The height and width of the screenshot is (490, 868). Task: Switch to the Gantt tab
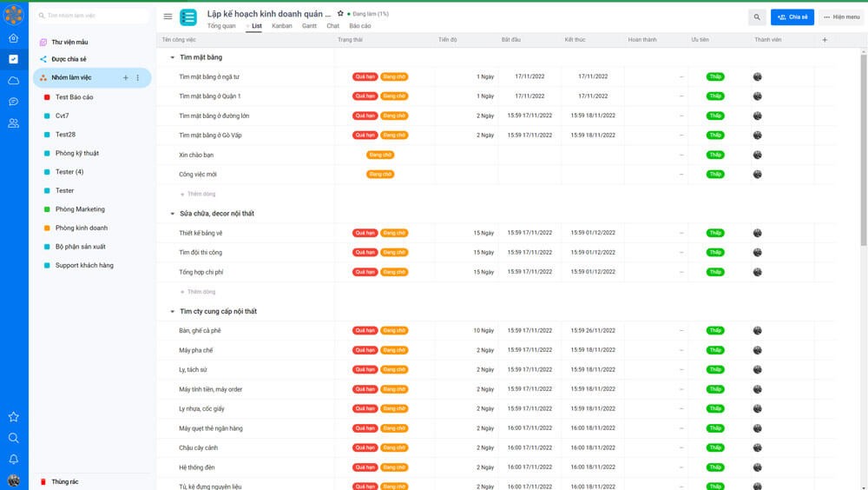point(309,26)
